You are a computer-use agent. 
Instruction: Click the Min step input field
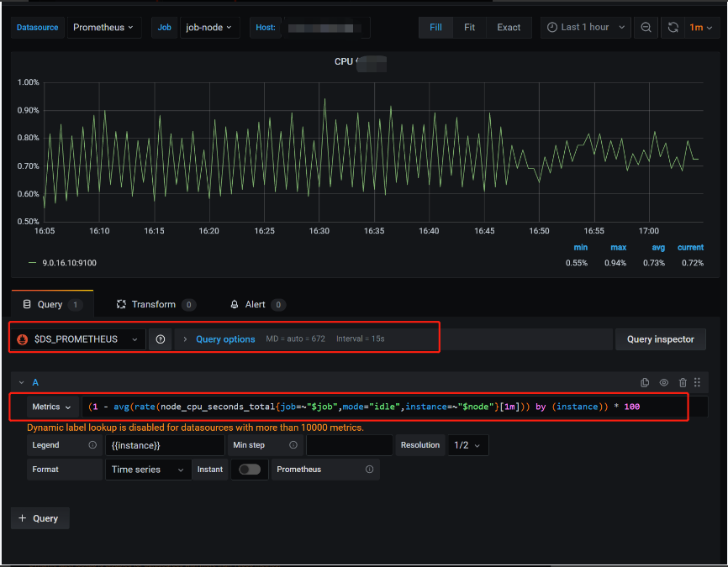coord(351,445)
